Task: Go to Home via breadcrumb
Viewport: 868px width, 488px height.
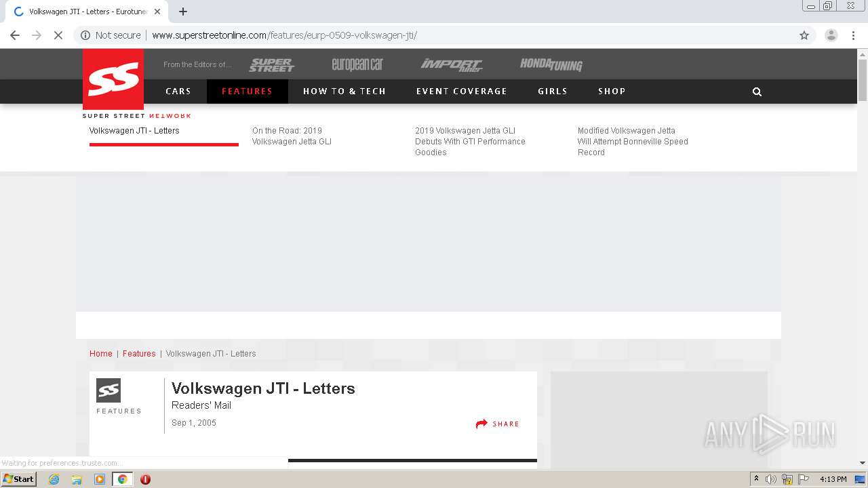Action: click(101, 354)
